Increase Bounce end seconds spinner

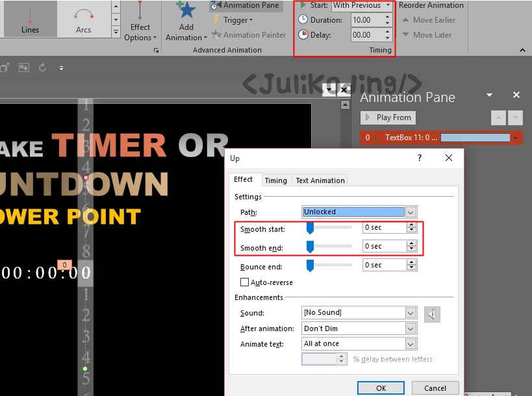coord(412,262)
